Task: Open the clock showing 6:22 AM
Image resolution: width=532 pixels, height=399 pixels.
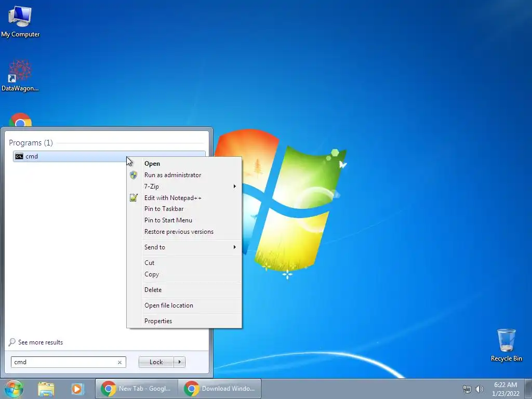Action: pyautogui.click(x=506, y=389)
